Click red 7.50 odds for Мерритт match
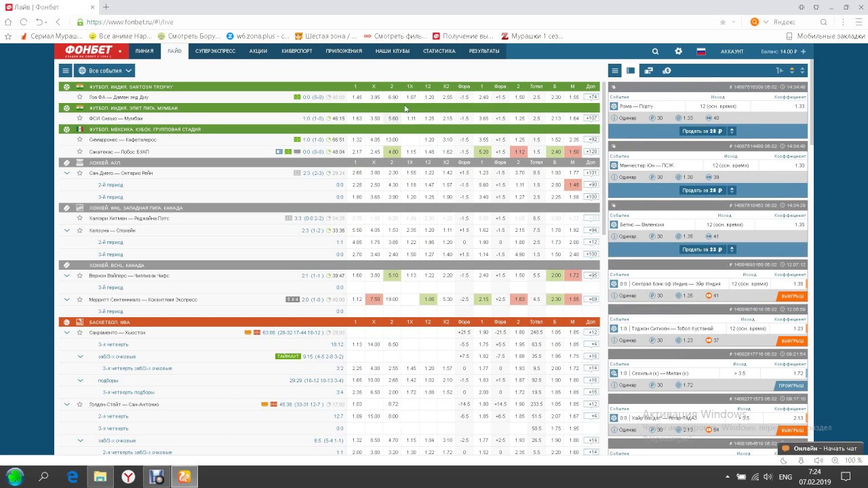The width and height of the screenshot is (868, 488). [374, 300]
